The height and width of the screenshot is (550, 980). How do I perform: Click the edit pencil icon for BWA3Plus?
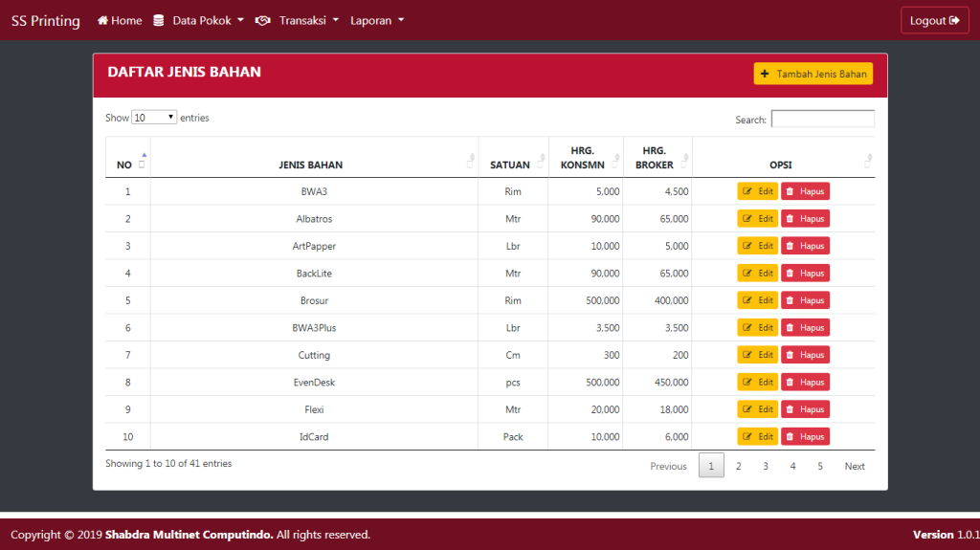pos(746,327)
